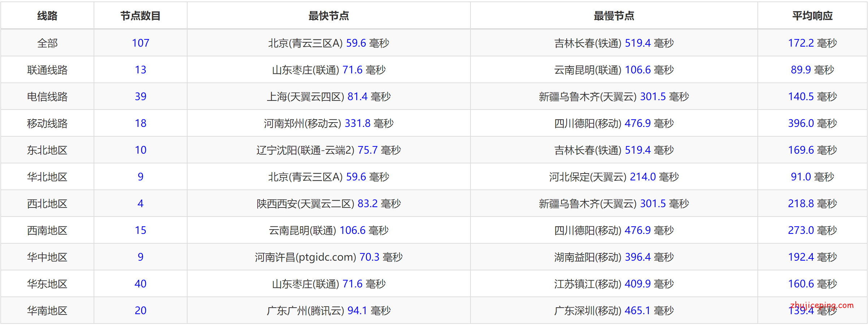Click fastest node 河南郑州(移动云) 331.8 毫秒

point(328,123)
